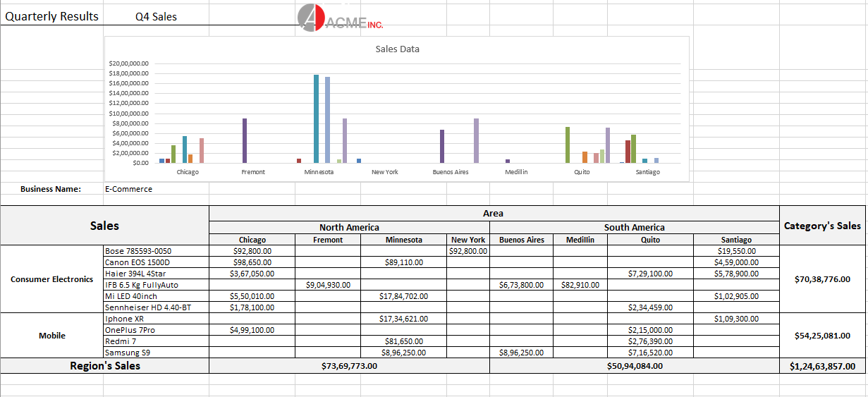The image size is (868, 397).
Task: Select the $7,29,100.00 Quito cell
Action: pos(650,274)
